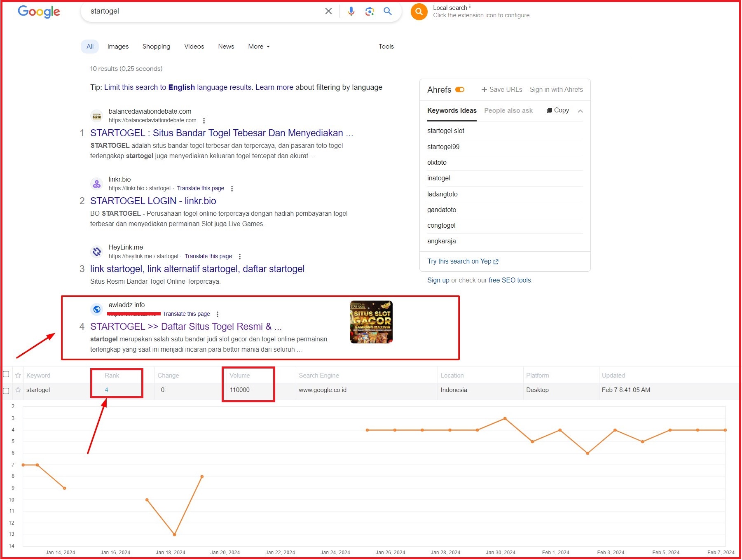The width and height of the screenshot is (742, 560).
Task: Collapse the Ahrefs keywords panel chevron
Action: (580, 111)
